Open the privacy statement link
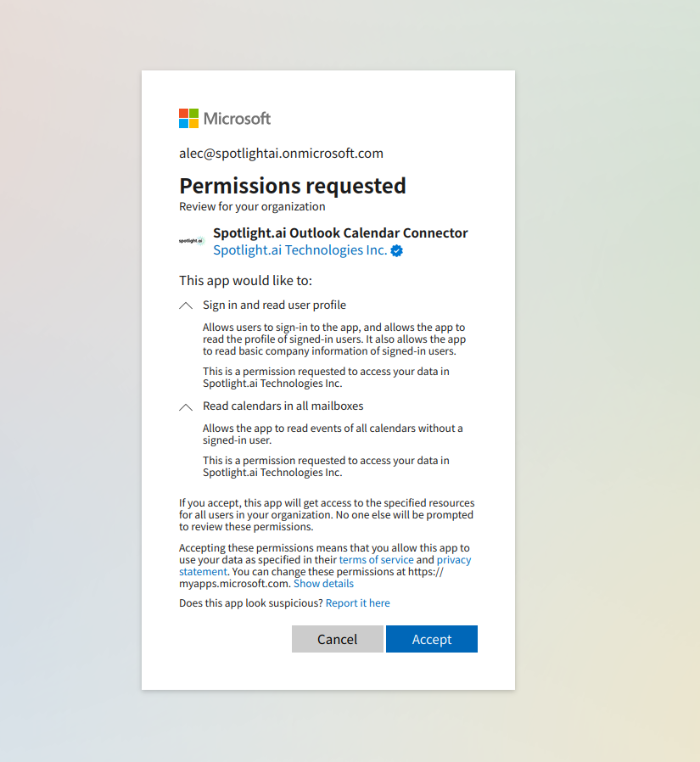The image size is (700, 762). (x=325, y=566)
